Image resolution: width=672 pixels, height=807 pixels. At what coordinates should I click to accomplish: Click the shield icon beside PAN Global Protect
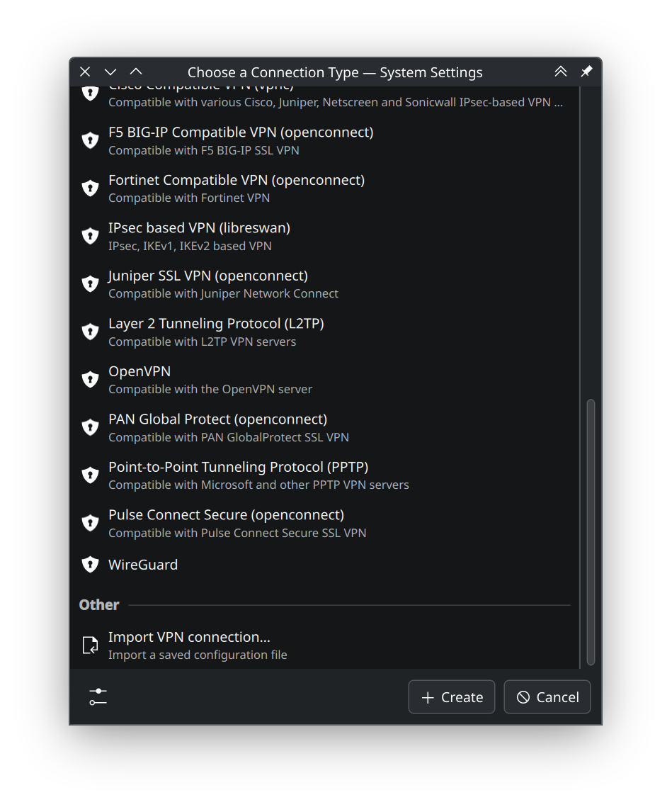click(90, 427)
